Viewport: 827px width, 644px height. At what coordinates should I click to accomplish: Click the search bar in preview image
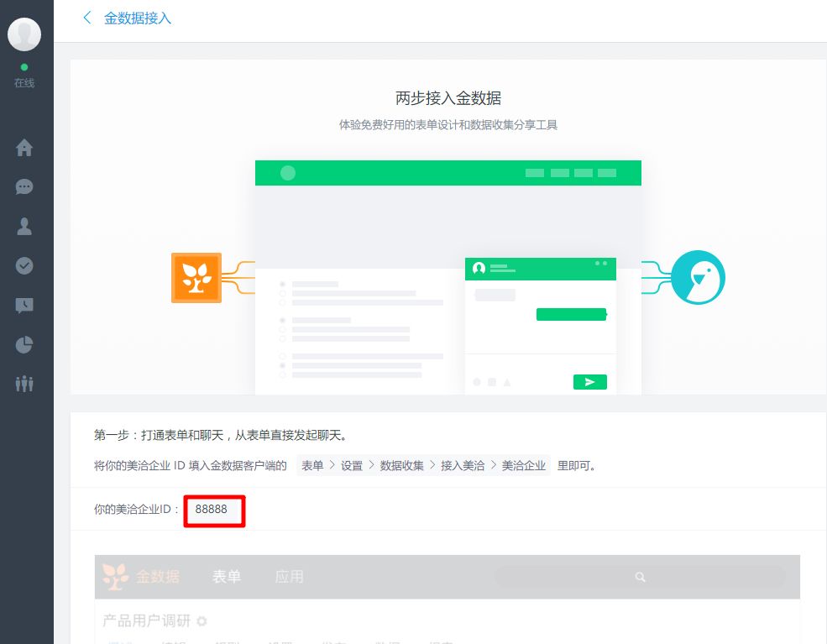click(640, 577)
